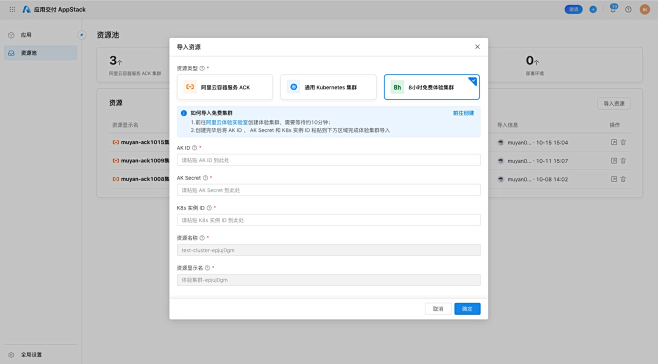Viewport: 658px width, 364px height.
Task: Delete the 10-15 15:04 row via trash icon
Action: 623,142
